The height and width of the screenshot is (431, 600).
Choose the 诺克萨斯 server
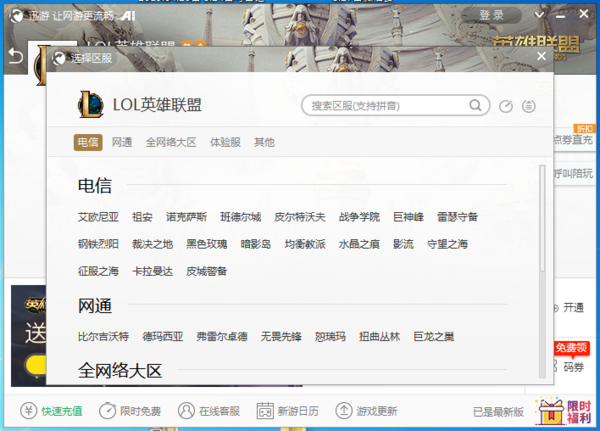click(186, 217)
